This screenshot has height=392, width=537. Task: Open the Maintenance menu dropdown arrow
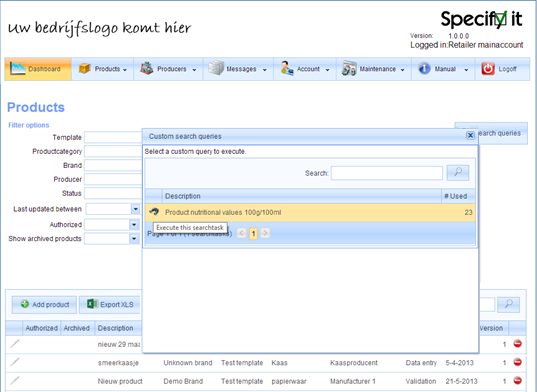coord(402,70)
